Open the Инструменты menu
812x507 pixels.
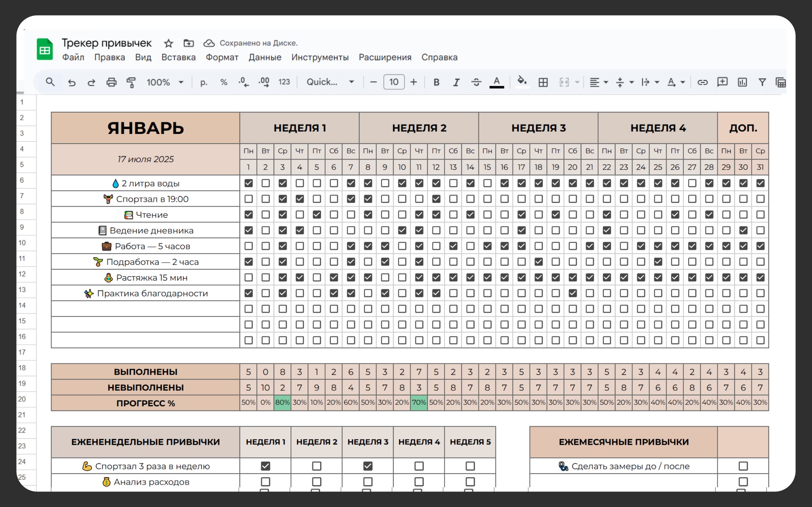tap(320, 57)
